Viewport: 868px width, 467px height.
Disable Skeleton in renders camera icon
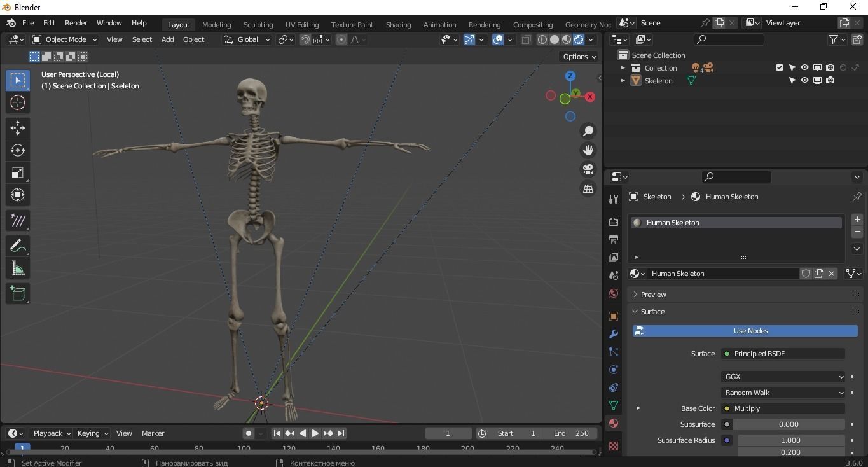click(x=830, y=81)
